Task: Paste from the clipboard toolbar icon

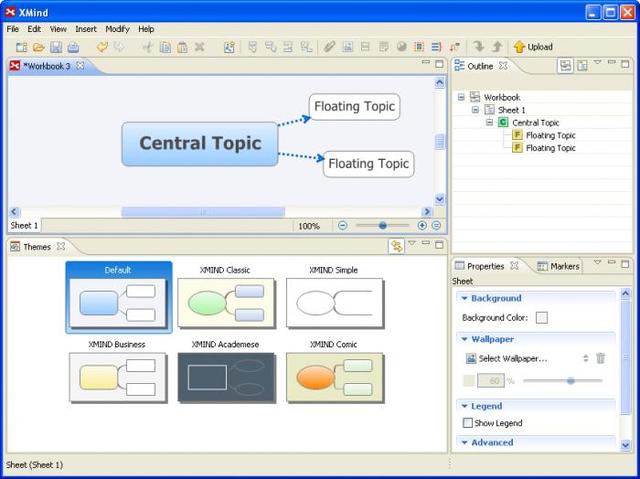Action: [182, 47]
